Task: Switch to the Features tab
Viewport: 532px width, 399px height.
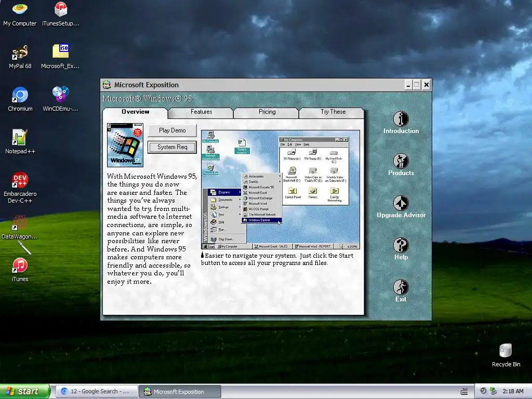Action: (201, 112)
